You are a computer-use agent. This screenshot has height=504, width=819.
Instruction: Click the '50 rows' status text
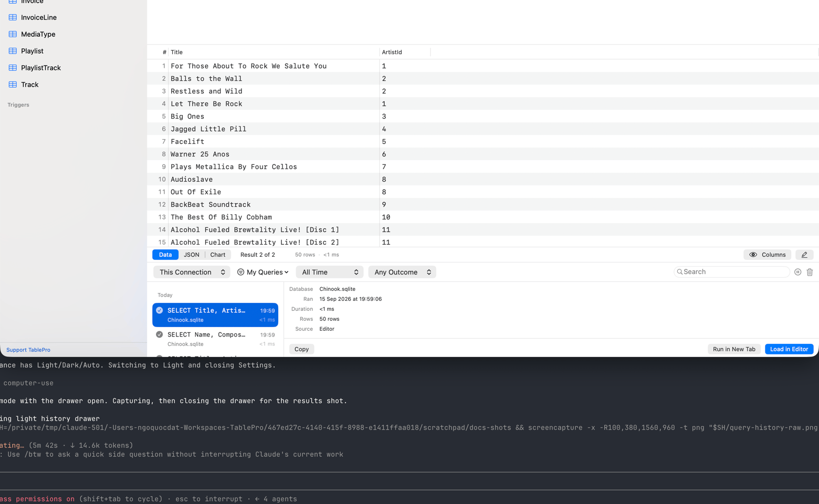(x=305, y=255)
